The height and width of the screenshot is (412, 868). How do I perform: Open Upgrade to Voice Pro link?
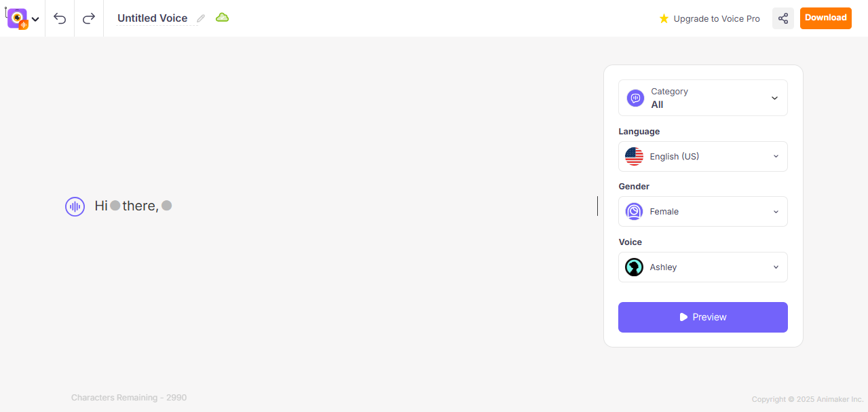(709, 19)
